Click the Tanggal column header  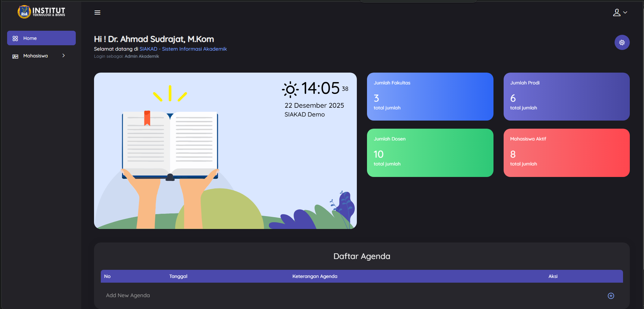(178, 276)
